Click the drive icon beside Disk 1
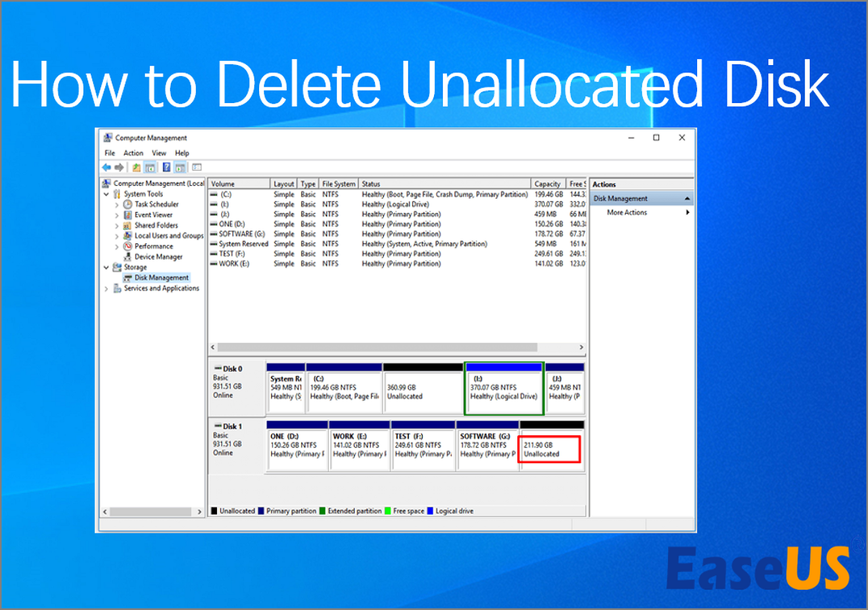868x610 pixels. pos(218,426)
